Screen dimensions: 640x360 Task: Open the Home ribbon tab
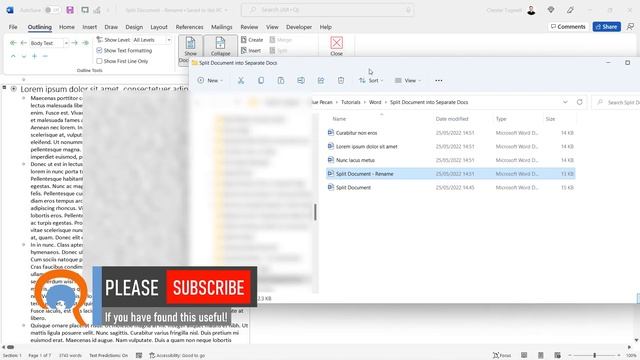(x=67, y=27)
